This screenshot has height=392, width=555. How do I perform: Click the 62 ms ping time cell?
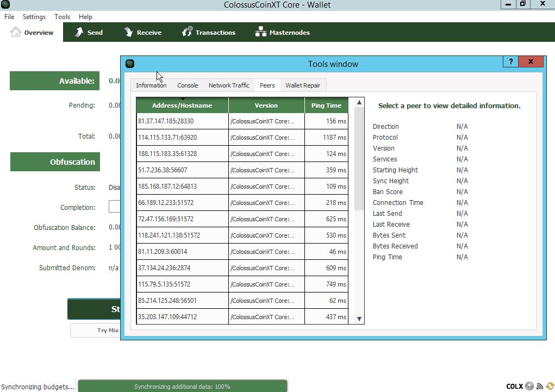click(326, 300)
